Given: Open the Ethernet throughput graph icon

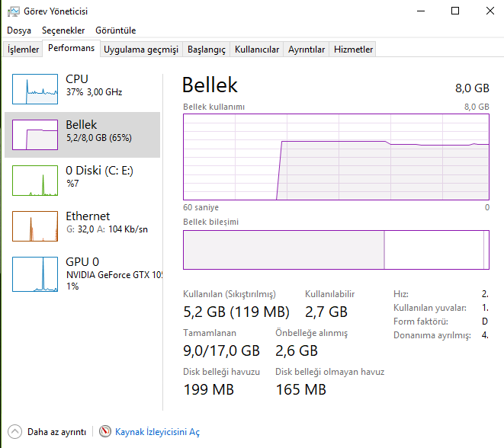Looking at the screenshot, I should click(x=35, y=226).
